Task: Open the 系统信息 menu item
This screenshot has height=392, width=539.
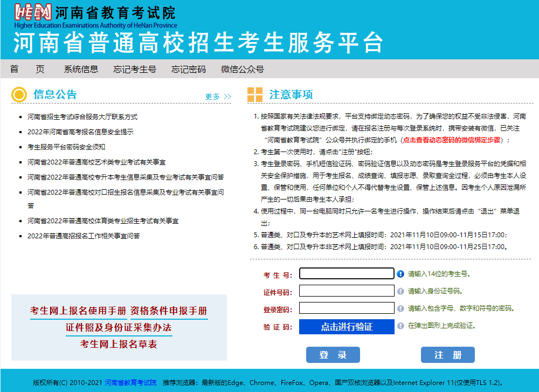Action: coord(81,69)
